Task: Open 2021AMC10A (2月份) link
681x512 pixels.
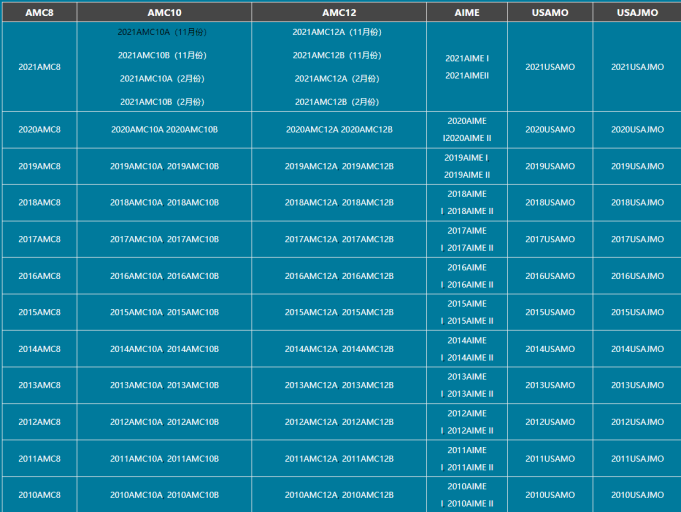Action: 162,79
